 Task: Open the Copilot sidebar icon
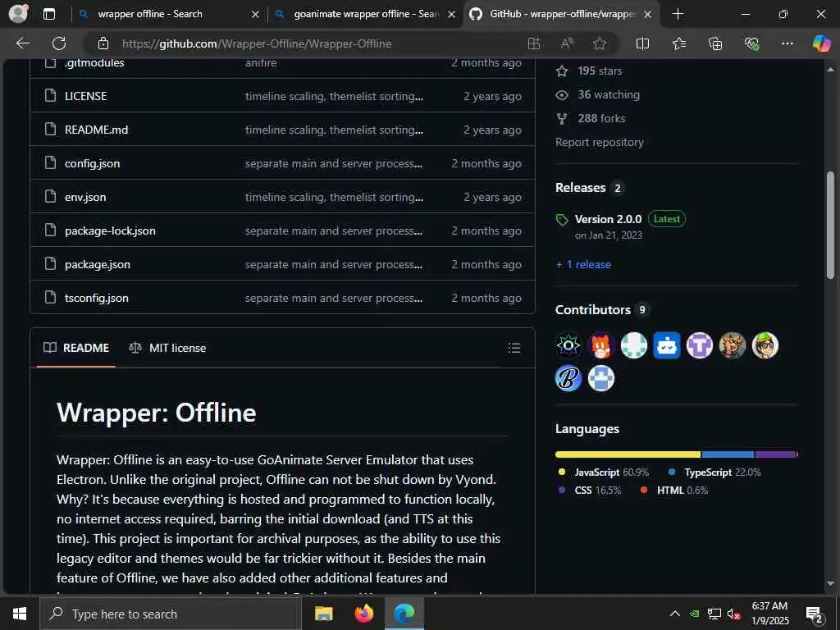coord(821,43)
